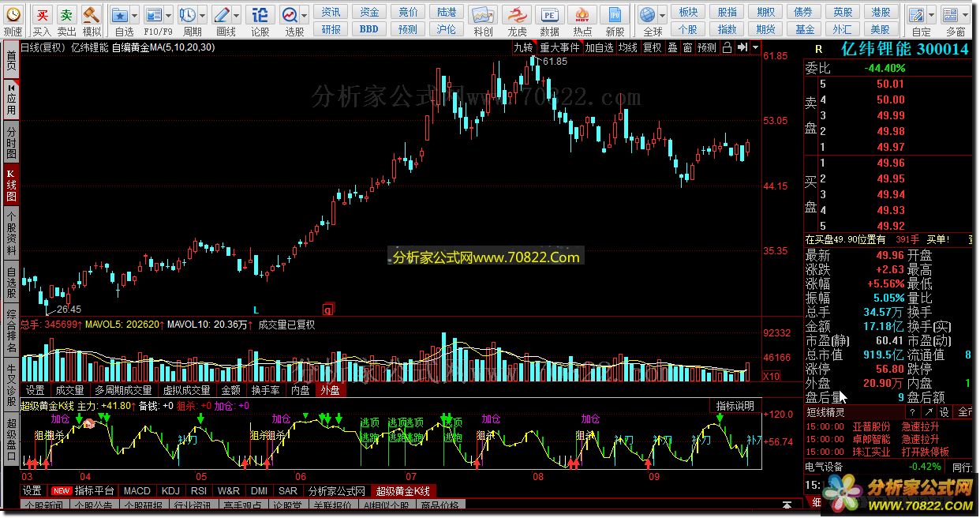Click the 期货 futures button
This screenshot has width=980, height=518.
coord(765,29)
